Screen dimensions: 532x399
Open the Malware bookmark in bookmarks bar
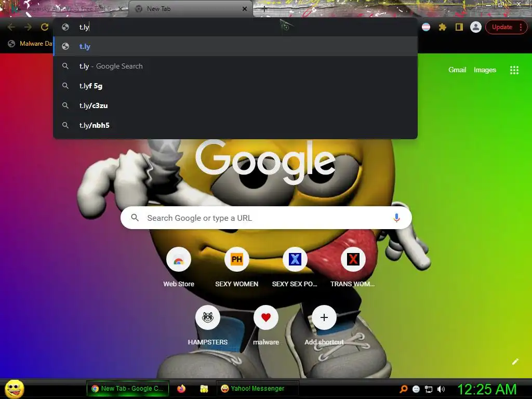31,44
